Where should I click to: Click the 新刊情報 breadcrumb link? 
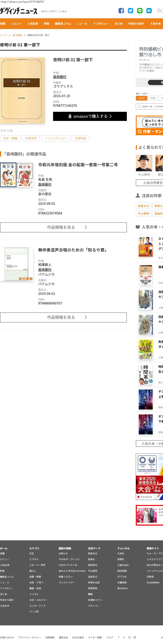click(17, 35)
